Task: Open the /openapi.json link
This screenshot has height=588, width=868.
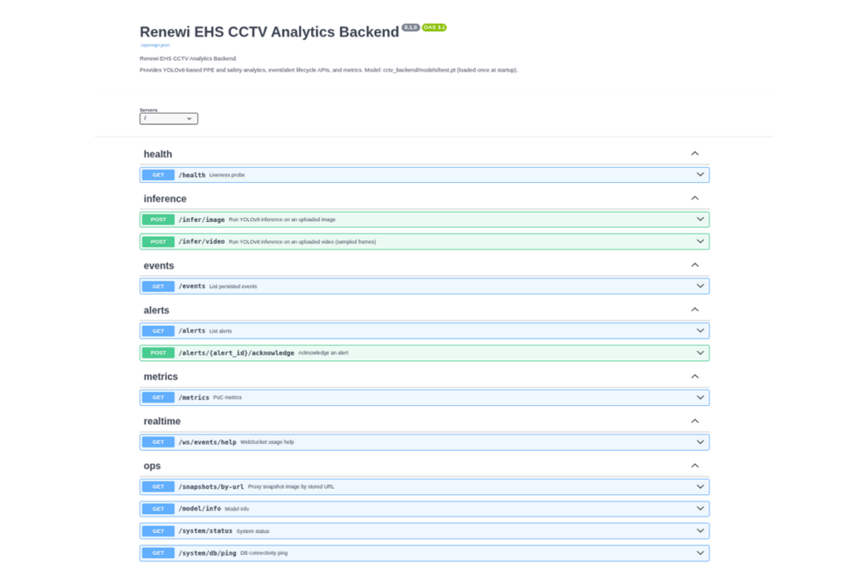Action: 154,45
